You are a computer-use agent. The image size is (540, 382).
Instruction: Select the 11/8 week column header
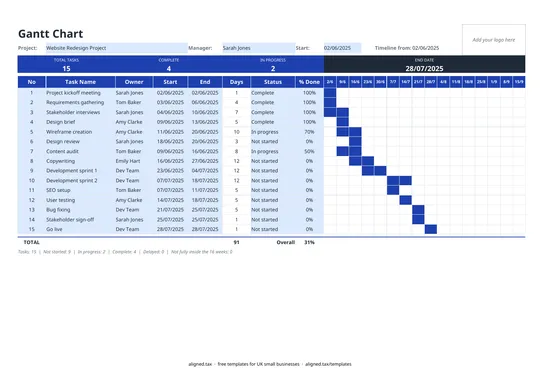point(456,82)
